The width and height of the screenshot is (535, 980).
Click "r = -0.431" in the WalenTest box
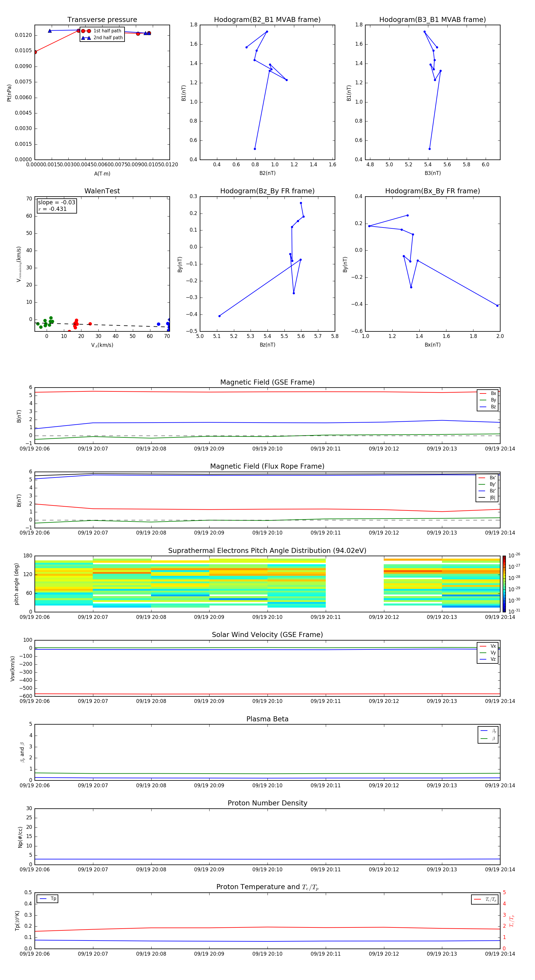point(53,209)
